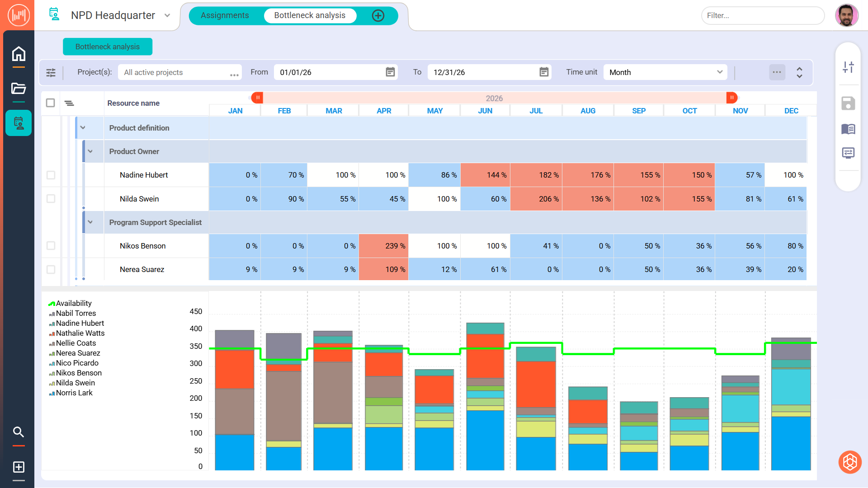Click the Resource name column header

(133, 103)
